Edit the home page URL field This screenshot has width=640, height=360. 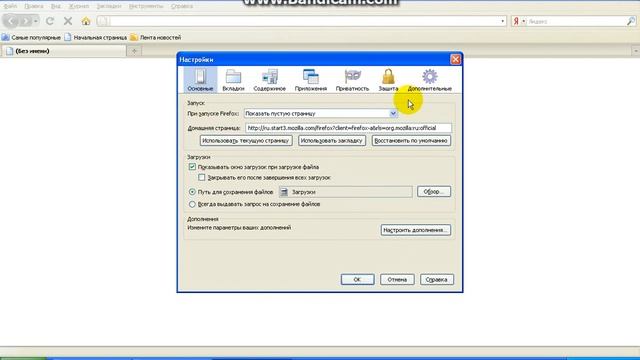coord(348,128)
